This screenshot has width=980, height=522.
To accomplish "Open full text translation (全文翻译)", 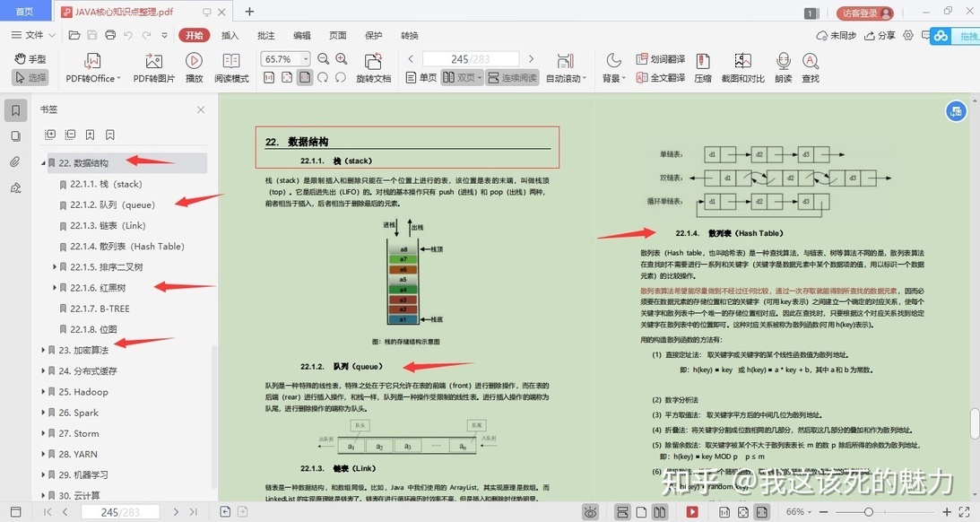I will (x=660, y=77).
